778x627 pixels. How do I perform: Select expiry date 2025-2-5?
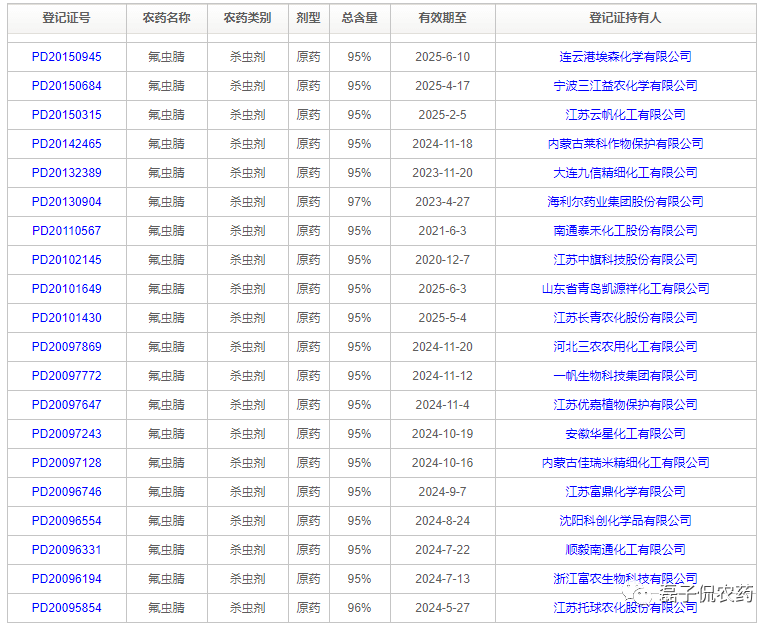point(443,115)
